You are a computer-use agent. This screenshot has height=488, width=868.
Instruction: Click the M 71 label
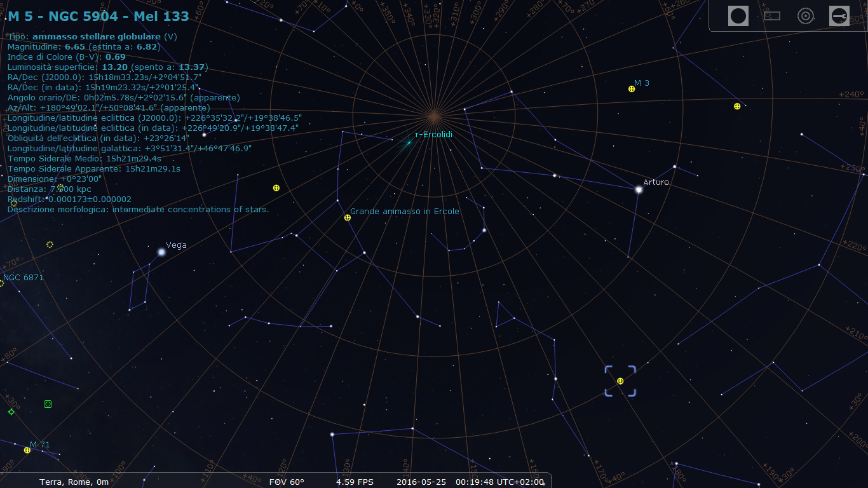coord(40,445)
